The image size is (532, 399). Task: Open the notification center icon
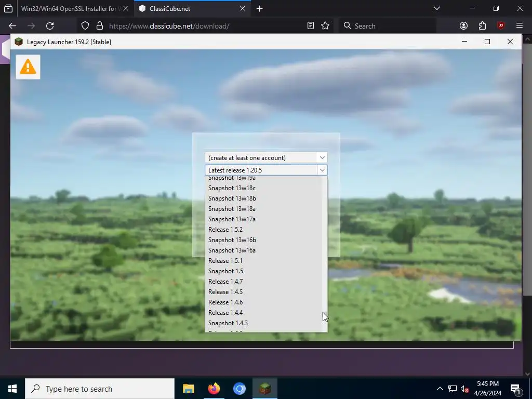(x=515, y=389)
